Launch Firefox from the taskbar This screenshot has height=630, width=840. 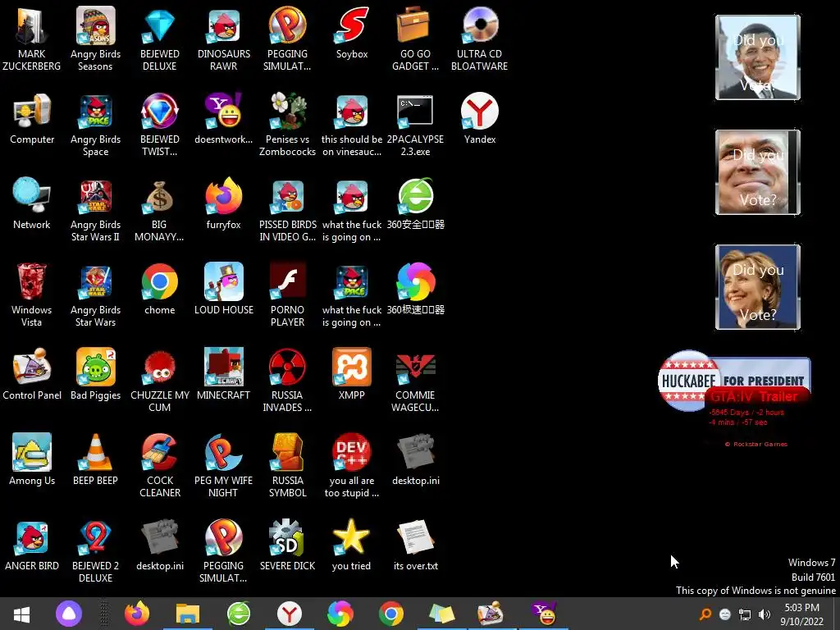(137, 614)
